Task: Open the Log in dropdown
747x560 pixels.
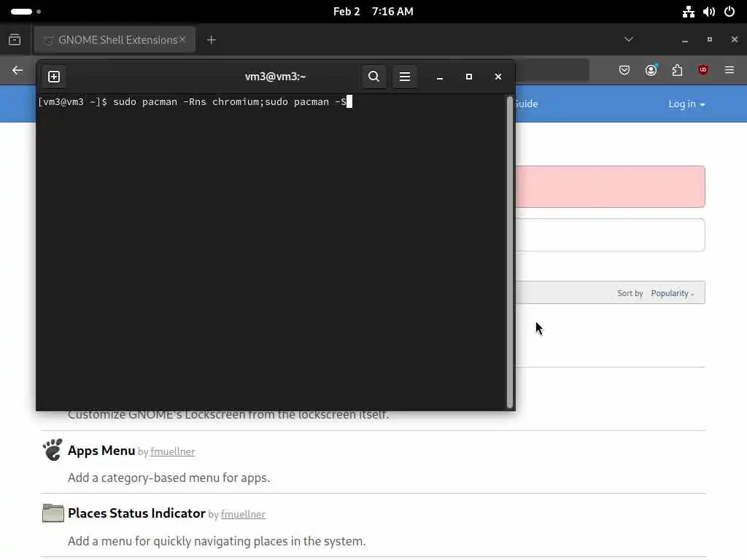Action: tap(686, 104)
